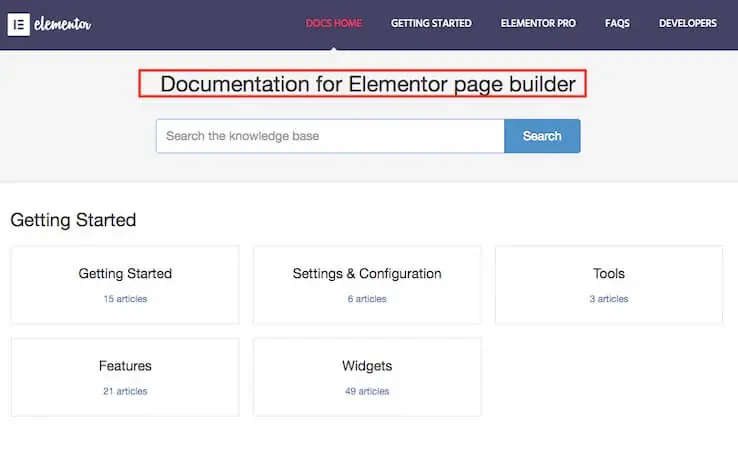Open the Settings & Configuration card
This screenshot has height=450, width=738.
367,285
